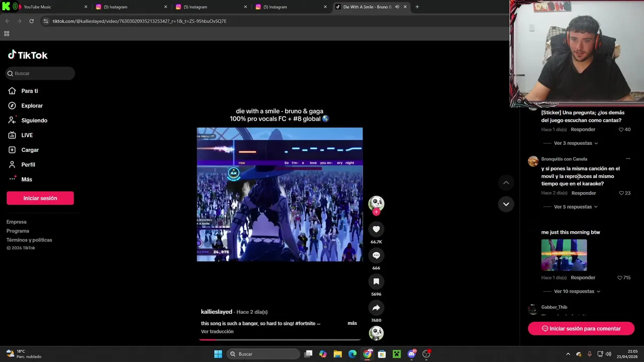Go to previous video with up arrow

pos(506,183)
